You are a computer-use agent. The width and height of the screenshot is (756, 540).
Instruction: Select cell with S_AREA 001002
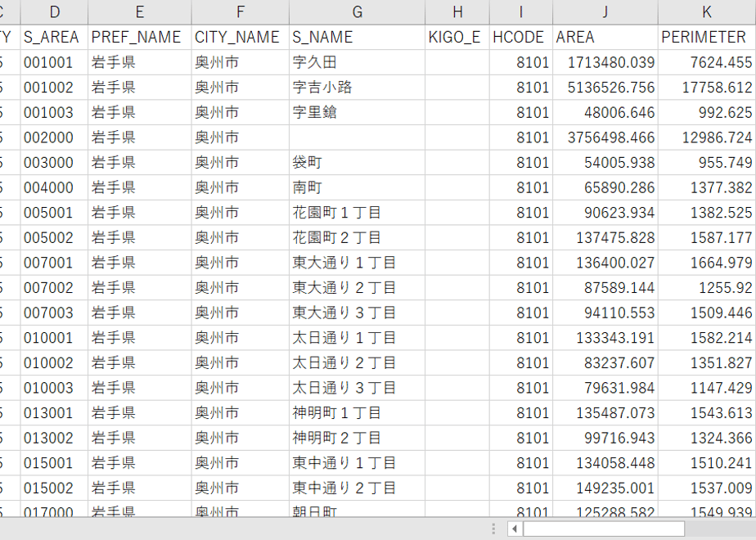coord(54,88)
